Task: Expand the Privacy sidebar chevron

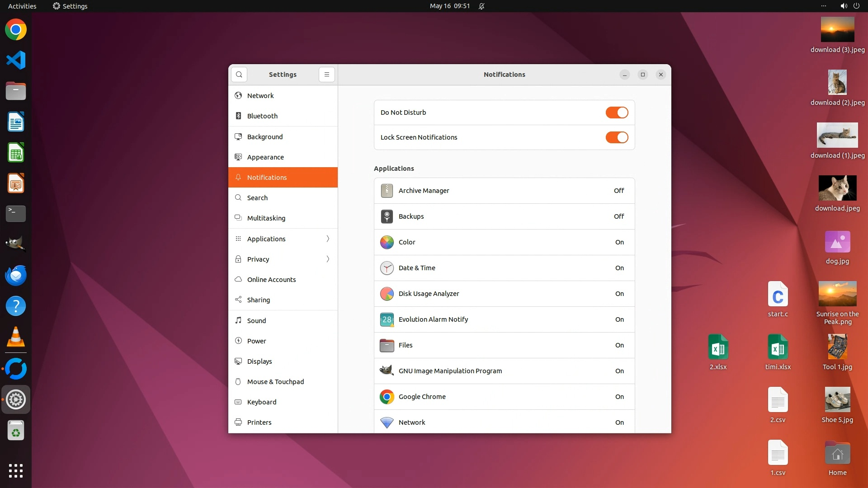Action: 328,259
